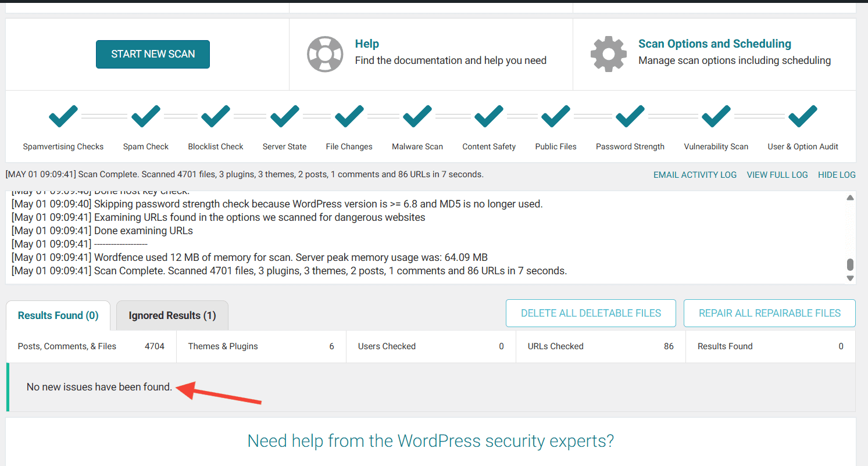This screenshot has height=466, width=868.
Task: Hide the scan log
Action: pyautogui.click(x=837, y=175)
